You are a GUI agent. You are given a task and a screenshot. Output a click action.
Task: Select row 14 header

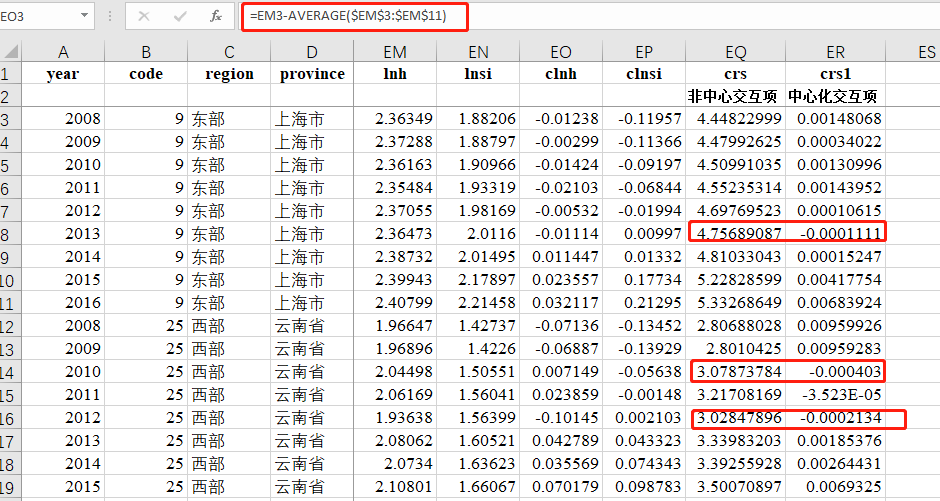click(x=11, y=372)
